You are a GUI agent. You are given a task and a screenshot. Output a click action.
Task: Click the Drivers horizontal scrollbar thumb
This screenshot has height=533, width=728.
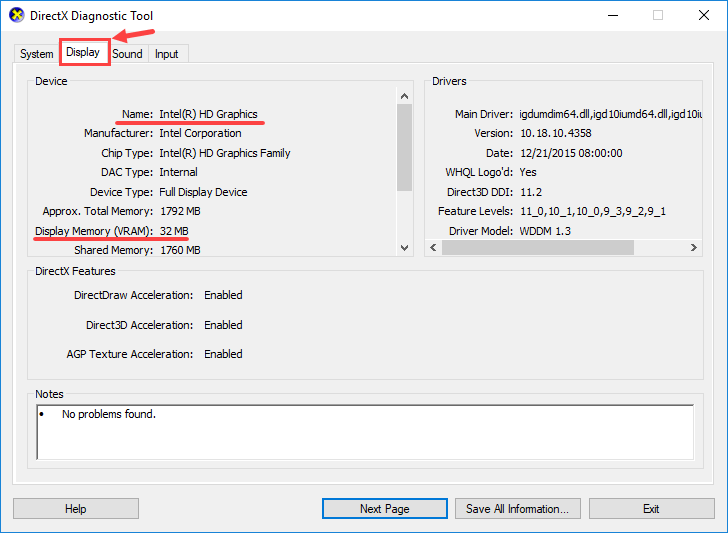pos(538,247)
